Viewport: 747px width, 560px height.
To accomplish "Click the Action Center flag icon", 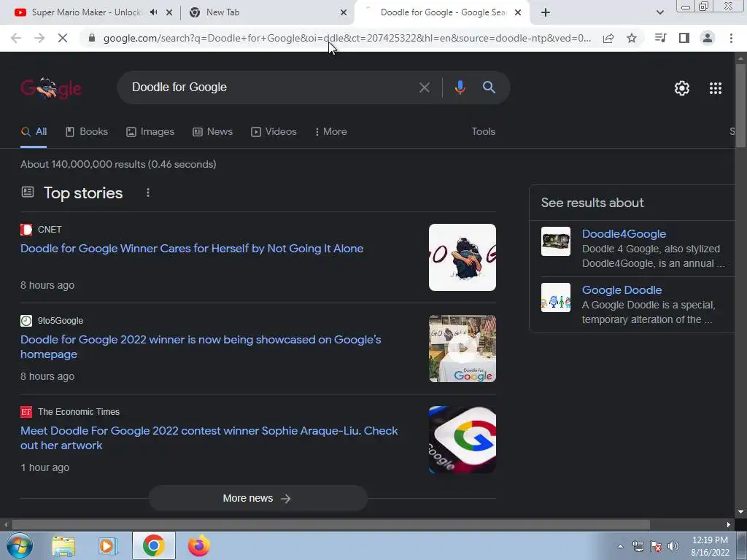I will coord(656,546).
